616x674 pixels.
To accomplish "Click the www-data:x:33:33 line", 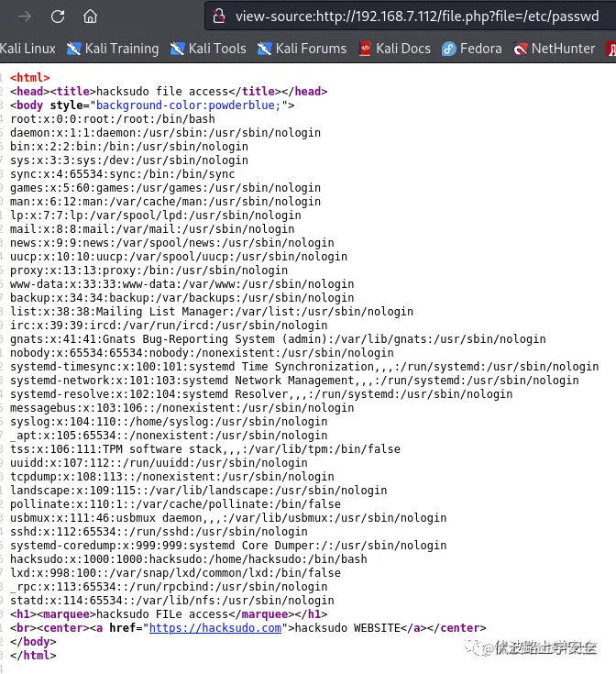I will tap(182, 284).
